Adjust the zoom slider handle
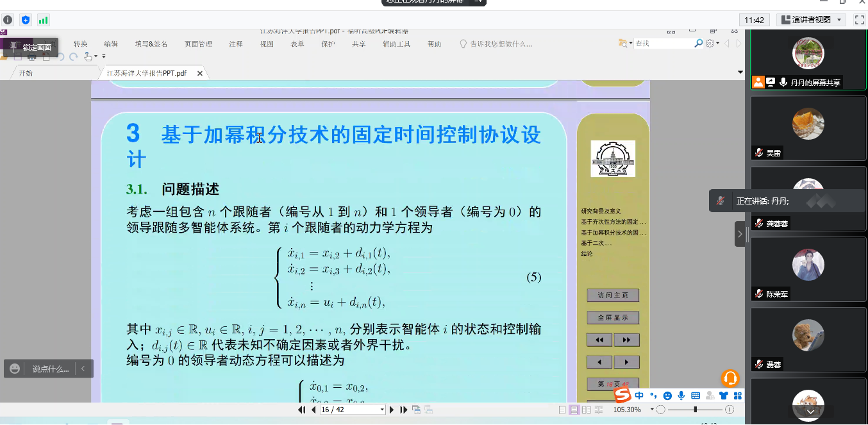Screen dimensions: 868x425 (695, 410)
